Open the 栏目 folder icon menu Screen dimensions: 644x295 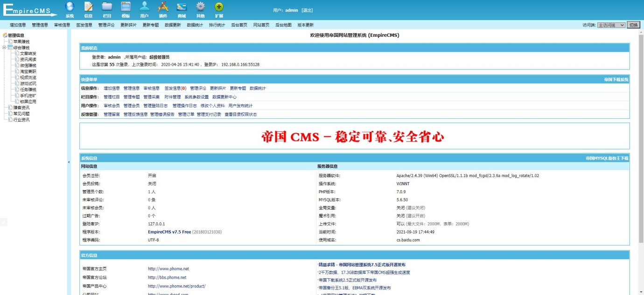[107, 9]
